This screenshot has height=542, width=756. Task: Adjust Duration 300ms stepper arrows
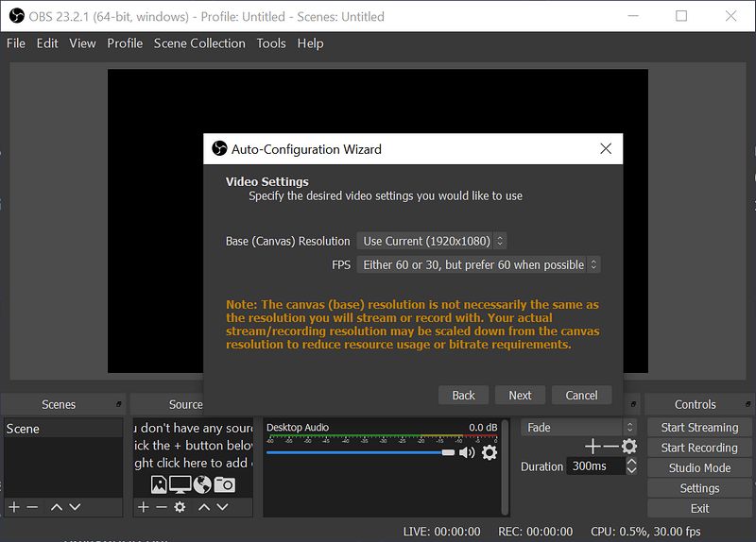(x=631, y=466)
